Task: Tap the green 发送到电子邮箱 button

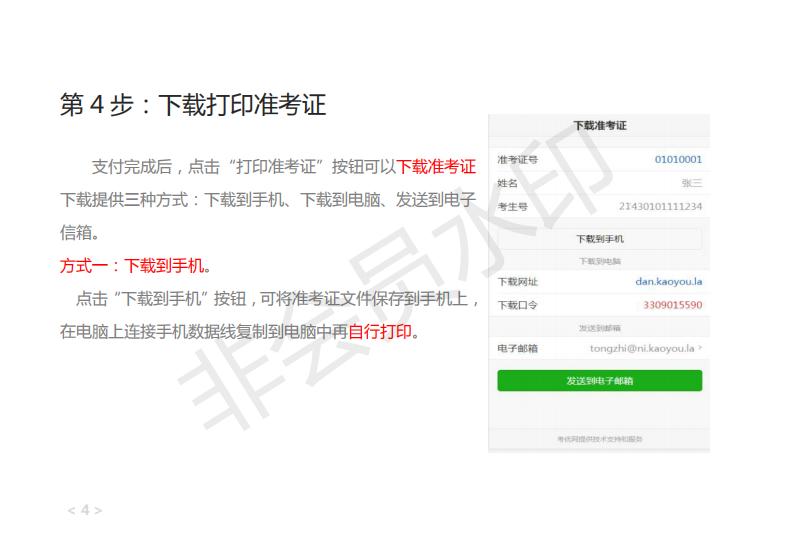Action: [x=600, y=380]
